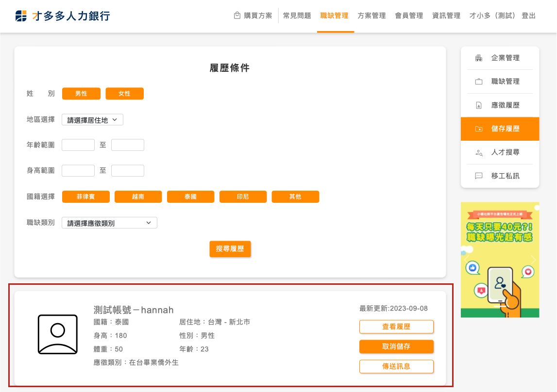Image resolution: width=557 pixels, height=392 pixels.
Task: Click the minimum 年齡範圍 input field
Action: (x=78, y=145)
